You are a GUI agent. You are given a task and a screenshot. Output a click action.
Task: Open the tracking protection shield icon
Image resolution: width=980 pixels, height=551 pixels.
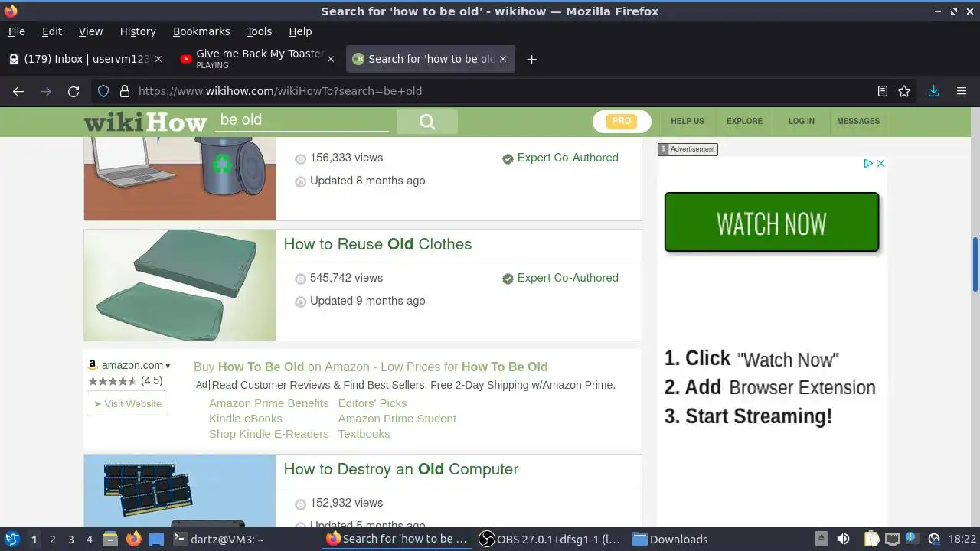pyautogui.click(x=103, y=91)
